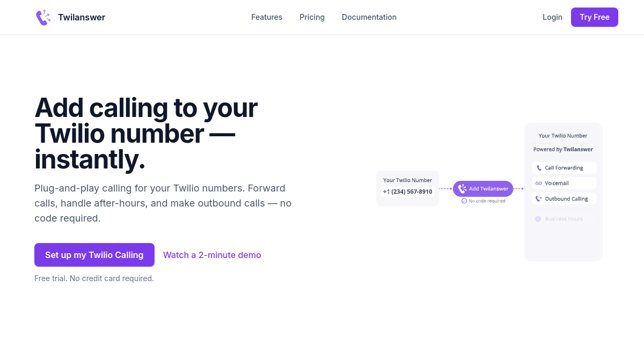This screenshot has height=338, width=644.
Task: Select the Voicemail tape icon
Action: (539, 183)
